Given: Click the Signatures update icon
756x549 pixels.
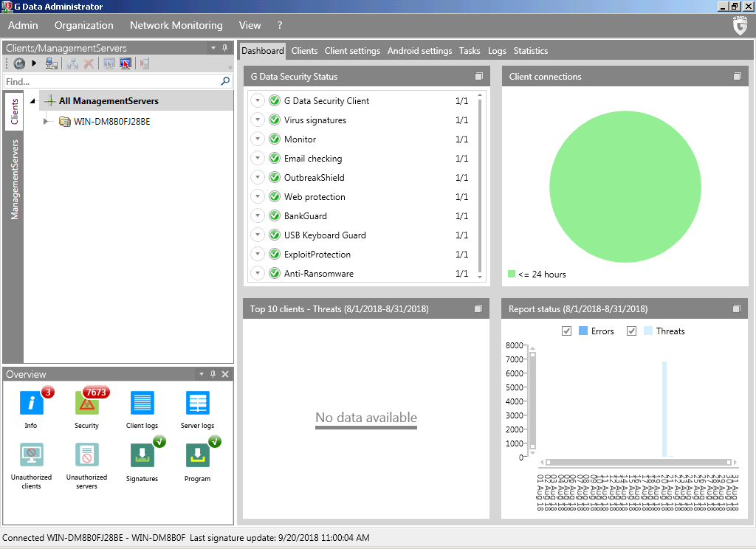Looking at the screenshot, I should pyautogui.click(x=142, y=456).
